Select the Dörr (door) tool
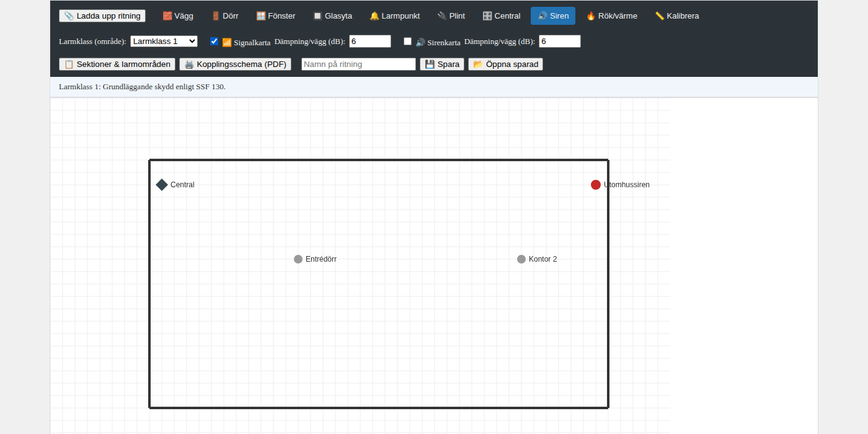Screen dimensions: 868x434 click(x=224, y=16)
